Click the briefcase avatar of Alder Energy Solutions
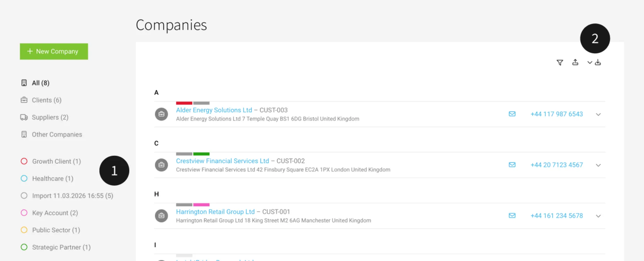 click(x=161, y=114)
